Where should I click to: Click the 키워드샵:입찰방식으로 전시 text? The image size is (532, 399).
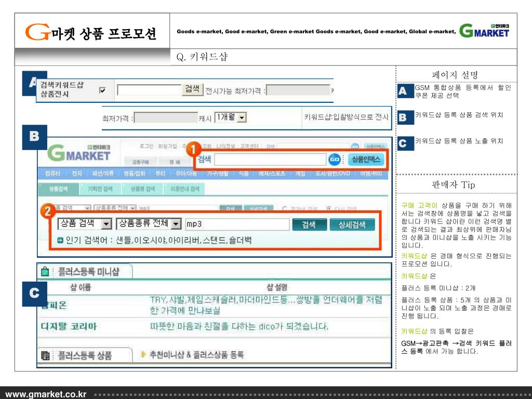pos(346,117)
